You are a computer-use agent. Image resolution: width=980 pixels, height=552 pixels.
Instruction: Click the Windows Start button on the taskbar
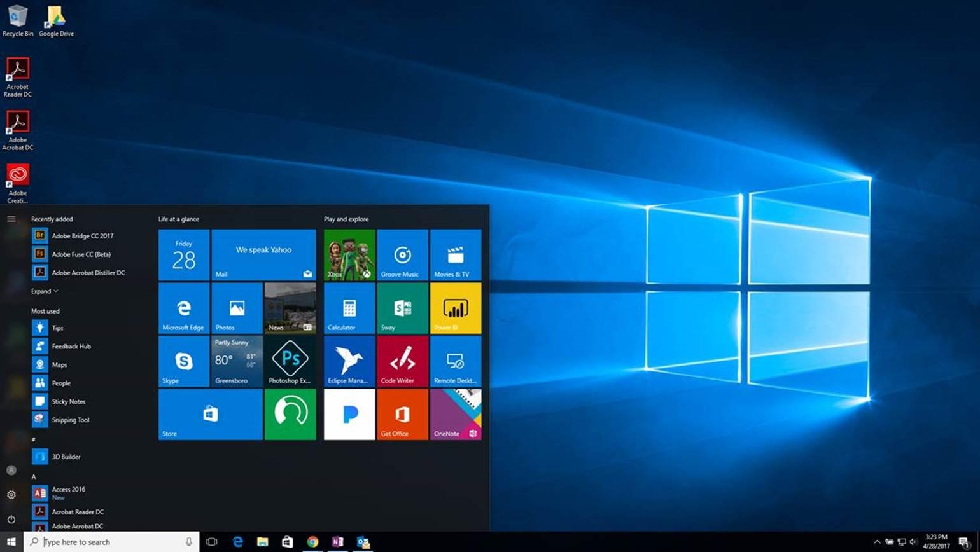[11, 542]
